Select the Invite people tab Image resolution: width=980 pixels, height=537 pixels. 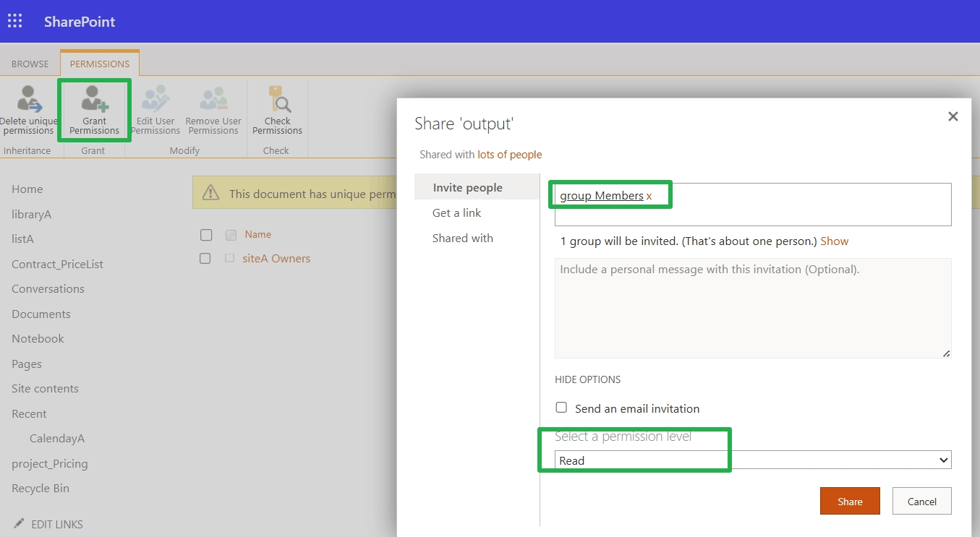point(466,186)
